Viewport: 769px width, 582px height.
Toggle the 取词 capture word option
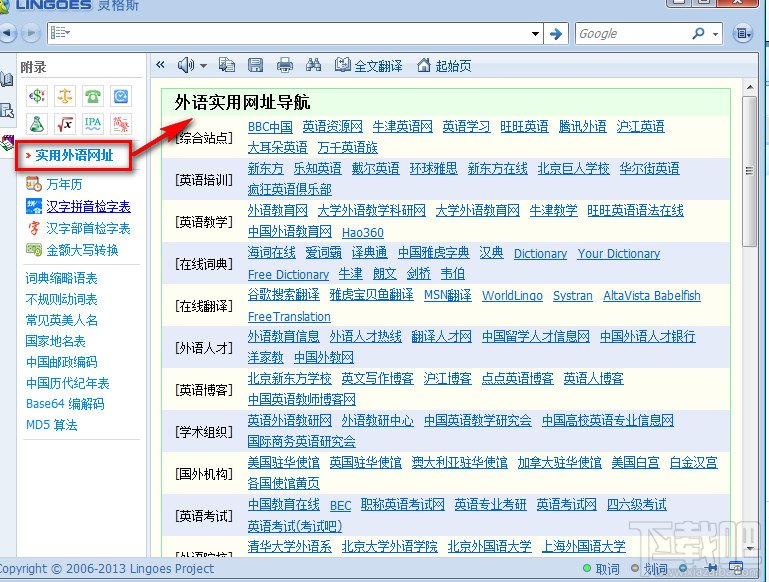click(601, 569)
